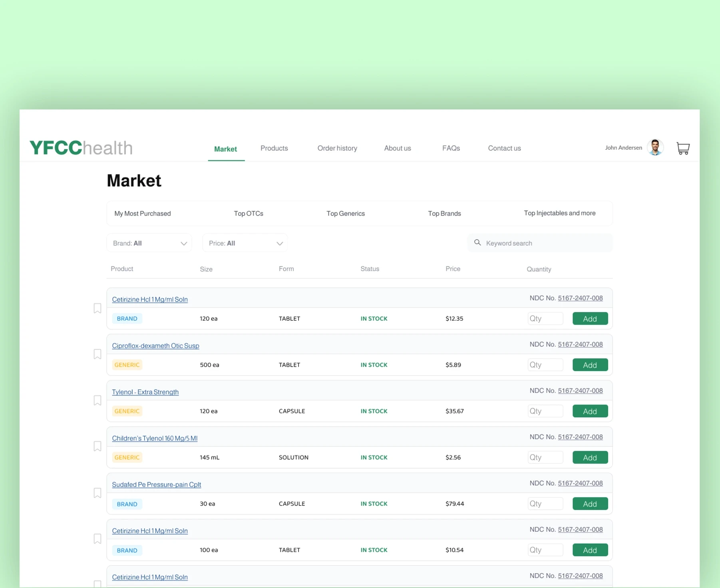
Task: Select the Top Generics category tab
Action: click(x=346, y=213)
